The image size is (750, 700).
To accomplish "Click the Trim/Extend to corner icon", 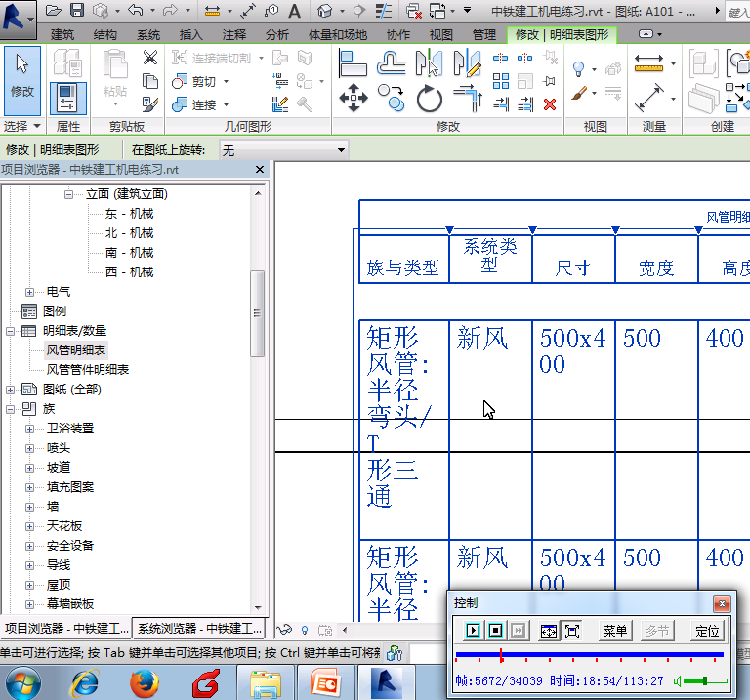I will coord(468,98).
